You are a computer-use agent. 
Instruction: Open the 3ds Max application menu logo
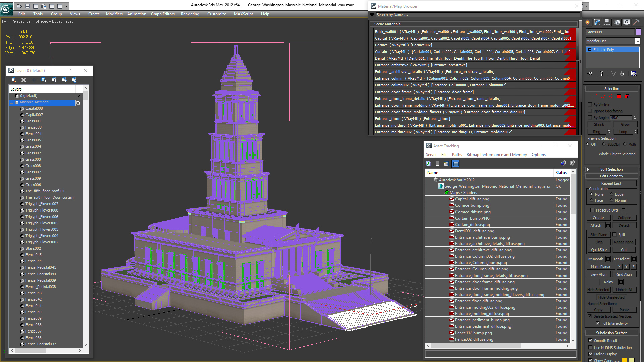[x=6, y=9]
